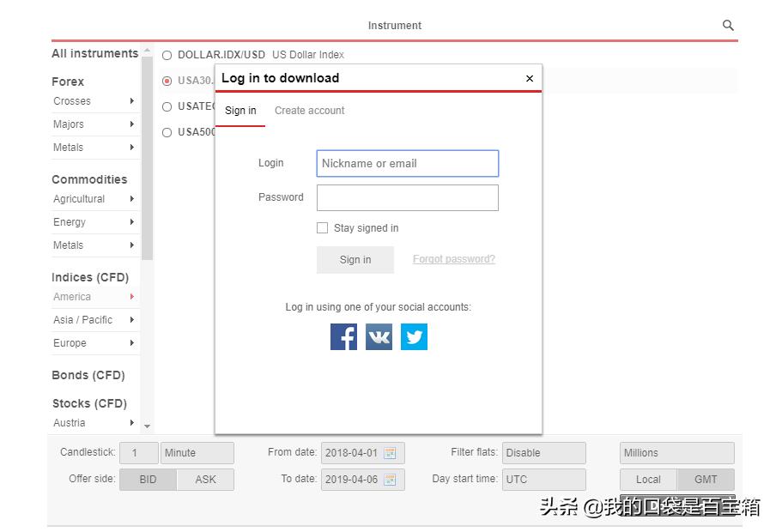Select the DOLLAR.IDX/USD radio button
The image size is (776, 532).
(167, 54)
